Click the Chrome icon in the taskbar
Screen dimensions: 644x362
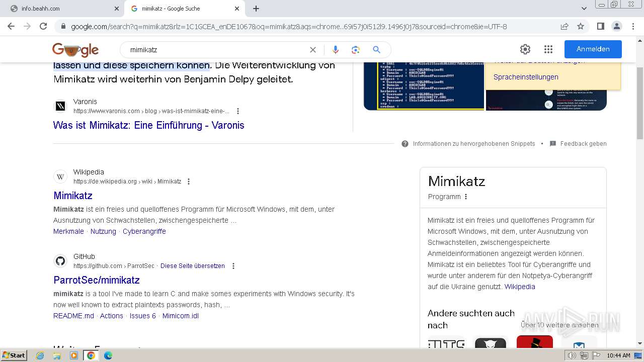coord(91,355)
